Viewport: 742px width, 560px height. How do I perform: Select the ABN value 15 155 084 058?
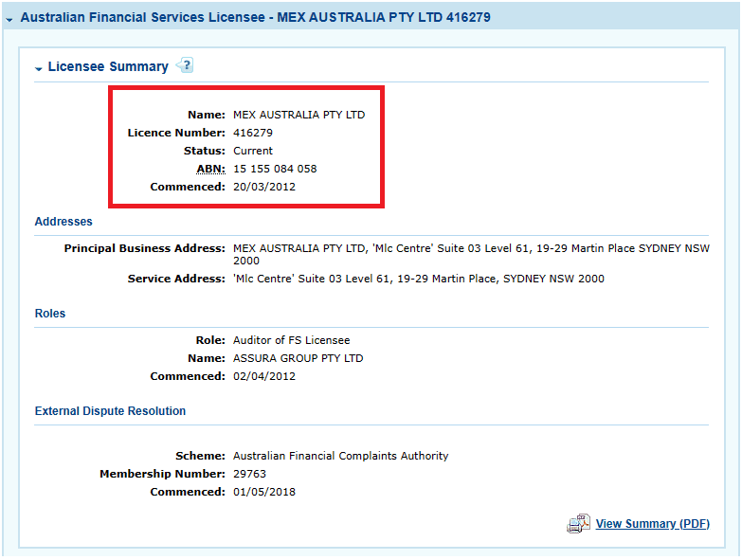pyautogui.click(x=275, y=169)
